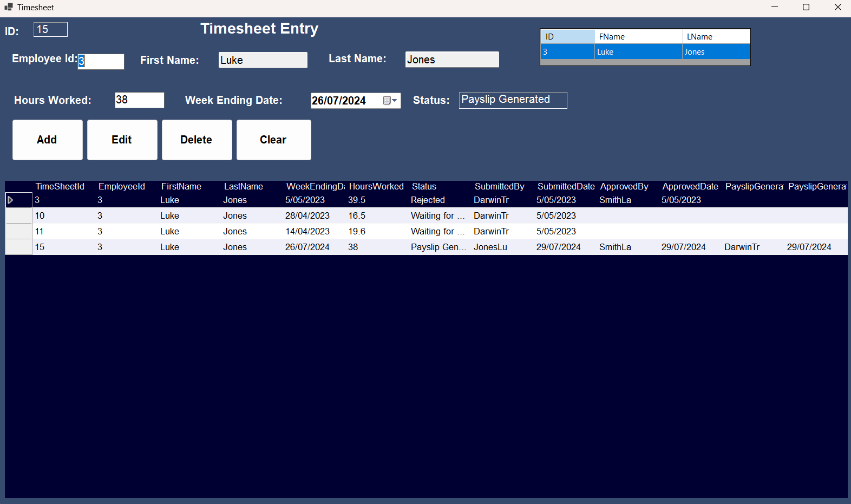Click the Delete button

[197, 140]
